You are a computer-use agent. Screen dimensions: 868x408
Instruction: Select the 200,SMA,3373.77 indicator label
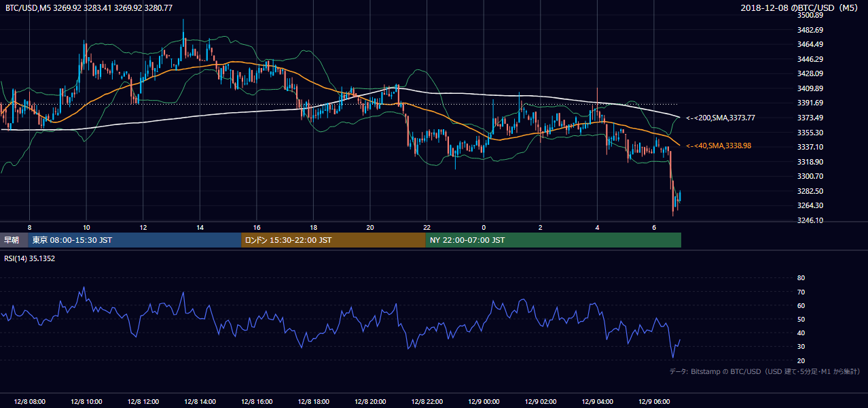click(721, 118)
